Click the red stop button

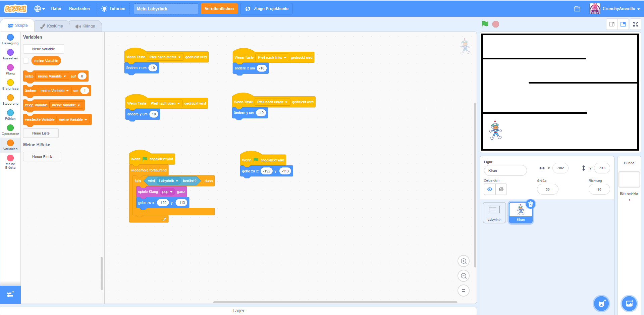pyautogui.click(x=496, y=24)
